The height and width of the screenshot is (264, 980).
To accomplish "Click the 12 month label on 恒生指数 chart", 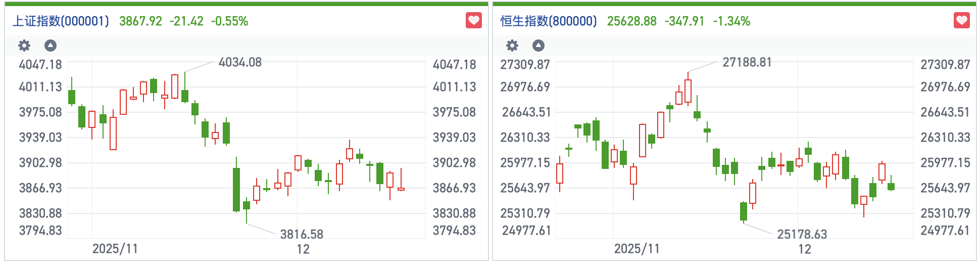I will point(805,249).
